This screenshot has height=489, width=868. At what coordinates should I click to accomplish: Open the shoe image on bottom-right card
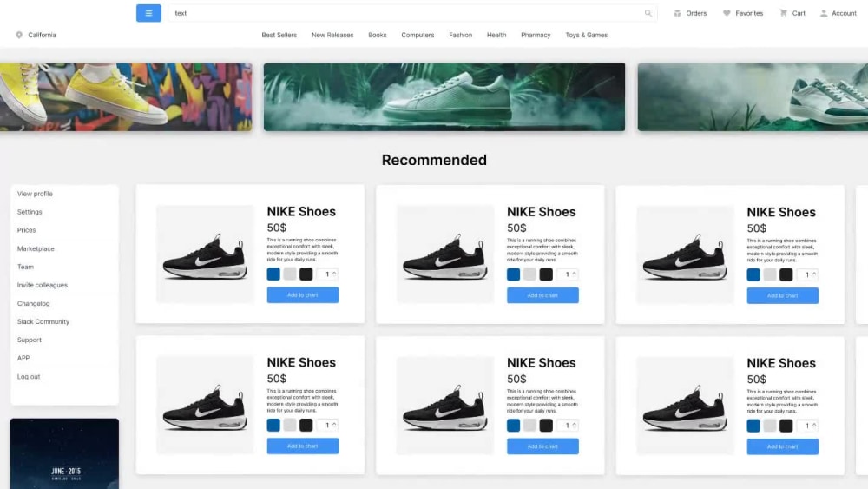(x=686, y=406)
